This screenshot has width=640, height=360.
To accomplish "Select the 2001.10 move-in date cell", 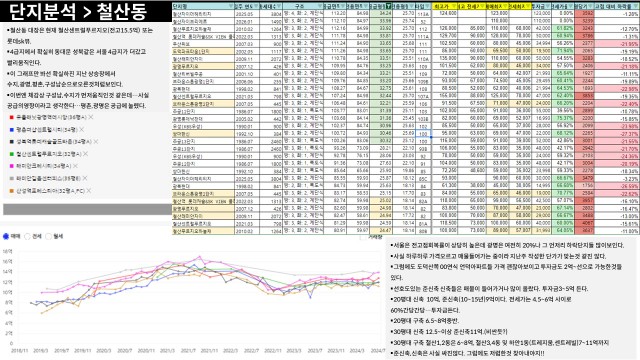I will (247, 73).
